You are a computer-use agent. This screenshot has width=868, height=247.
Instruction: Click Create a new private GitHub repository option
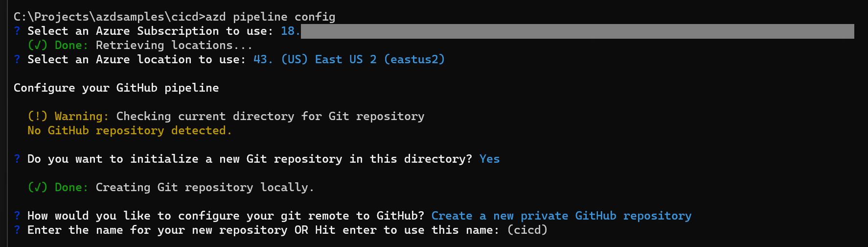click(x=562, y=216)
